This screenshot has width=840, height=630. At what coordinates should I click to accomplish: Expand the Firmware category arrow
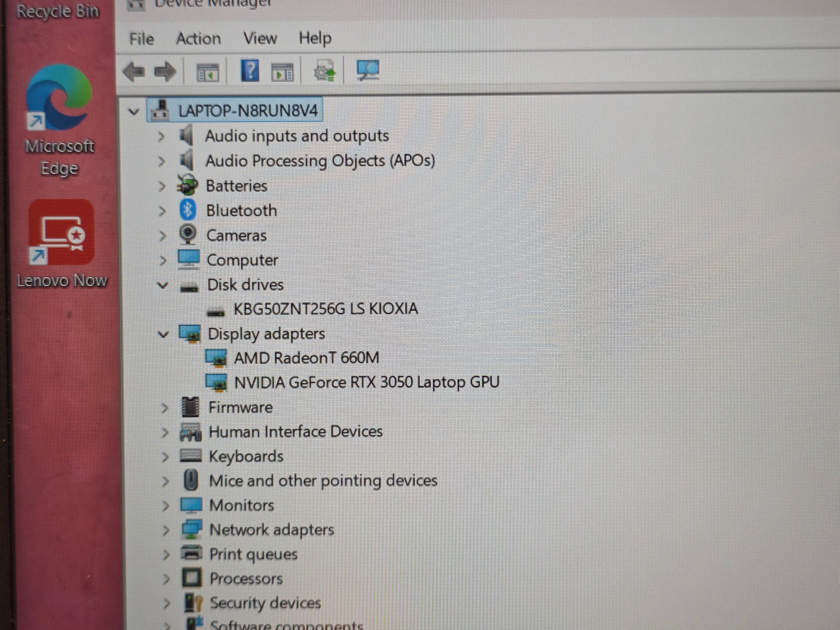pos(165,408)
